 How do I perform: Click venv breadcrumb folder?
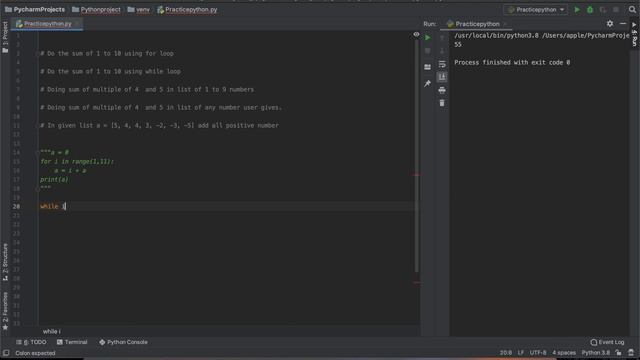tap(139, 9)
